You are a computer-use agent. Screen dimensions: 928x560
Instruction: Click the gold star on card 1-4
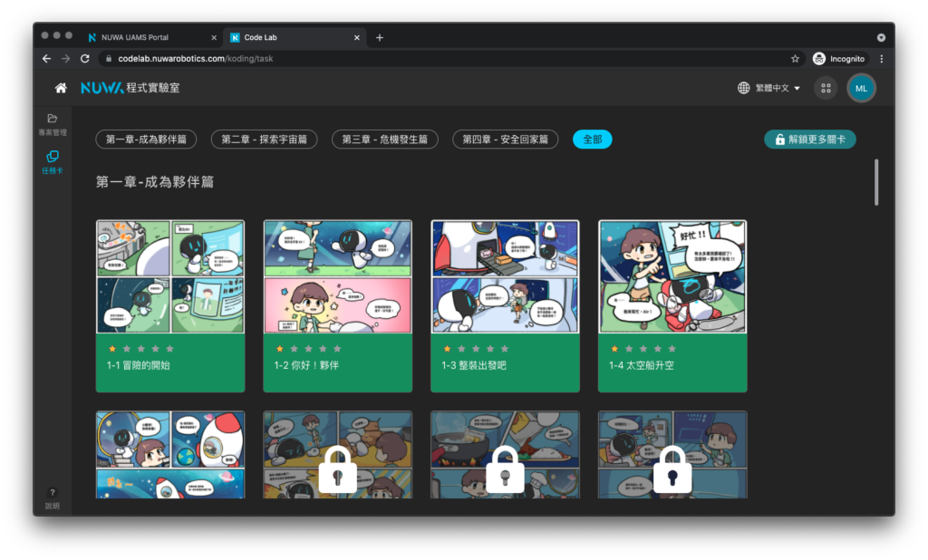coord(614,349)
